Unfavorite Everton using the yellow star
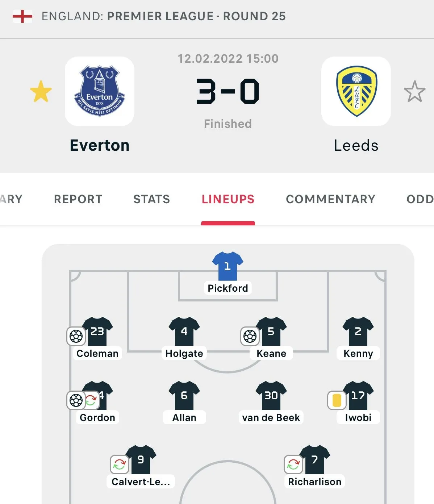This screenshot has width=434, height=504. pos(41,91)
